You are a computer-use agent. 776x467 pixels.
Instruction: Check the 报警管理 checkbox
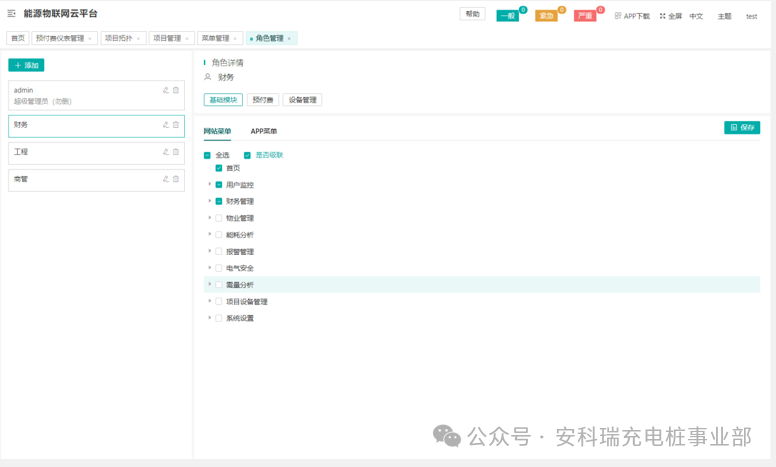click(219, 251)
